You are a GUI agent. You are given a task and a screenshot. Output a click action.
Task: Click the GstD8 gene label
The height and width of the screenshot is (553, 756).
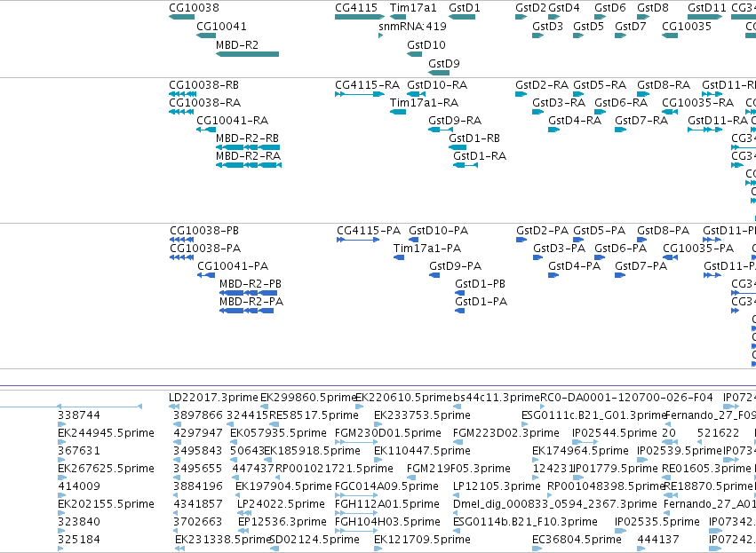point(653,8)
